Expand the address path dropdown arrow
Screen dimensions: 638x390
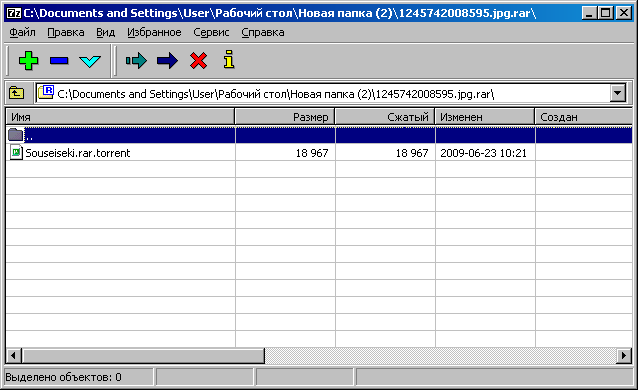click(618, 93)
